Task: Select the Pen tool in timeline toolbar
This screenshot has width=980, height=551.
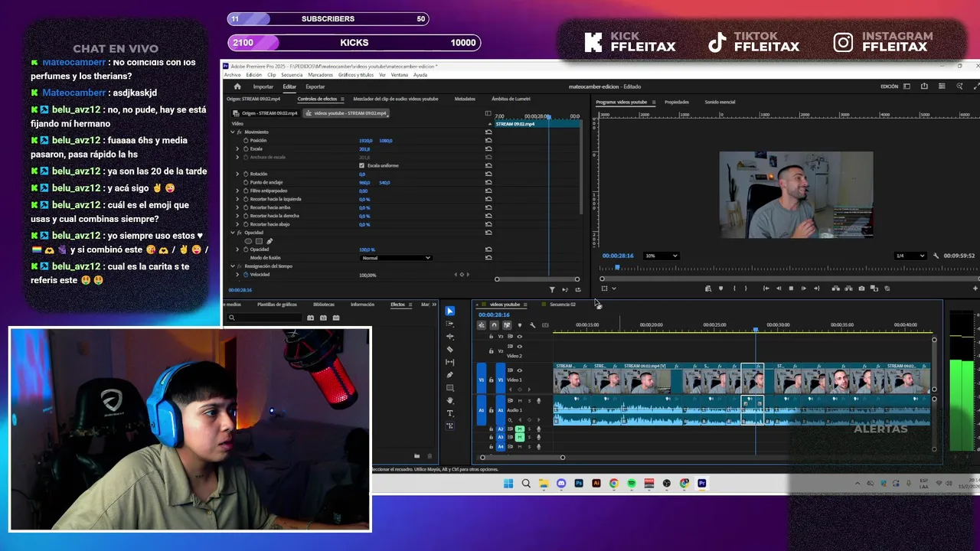Action: (449, 375)
